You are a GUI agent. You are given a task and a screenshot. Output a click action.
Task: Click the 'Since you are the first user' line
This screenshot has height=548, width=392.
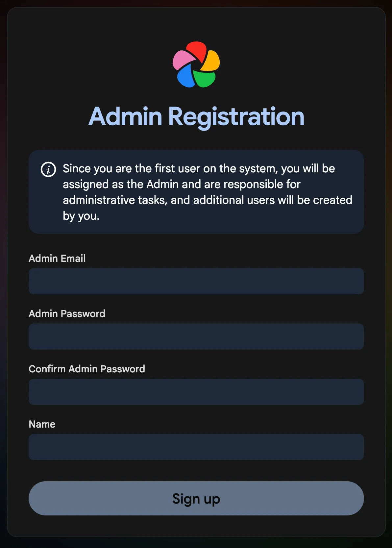coord(199,168)
